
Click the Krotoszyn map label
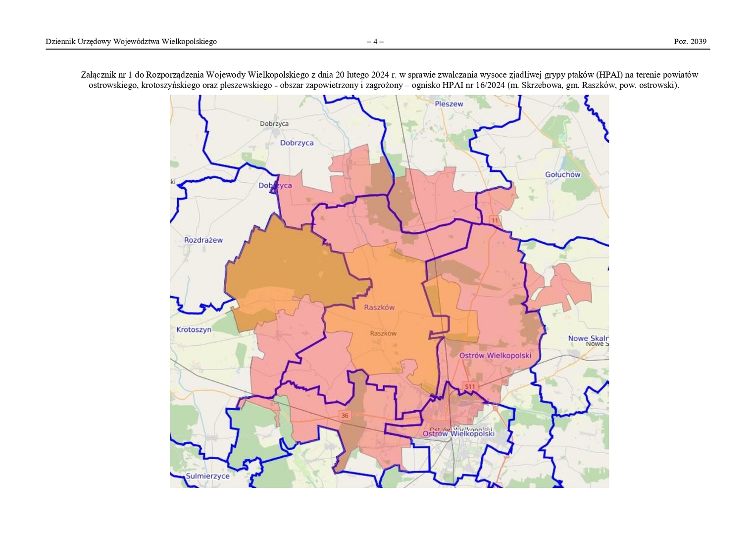click(194, 329)
